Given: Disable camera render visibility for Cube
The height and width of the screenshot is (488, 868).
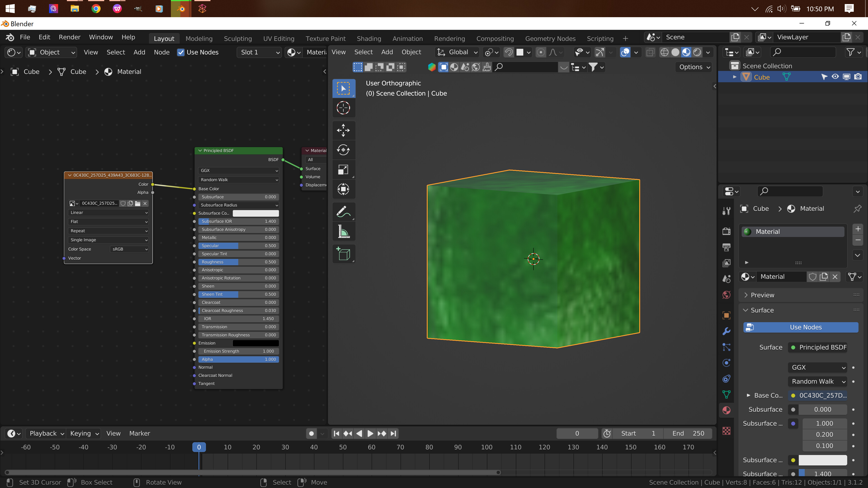Looking at the screenshot, I should pos(858,77).
